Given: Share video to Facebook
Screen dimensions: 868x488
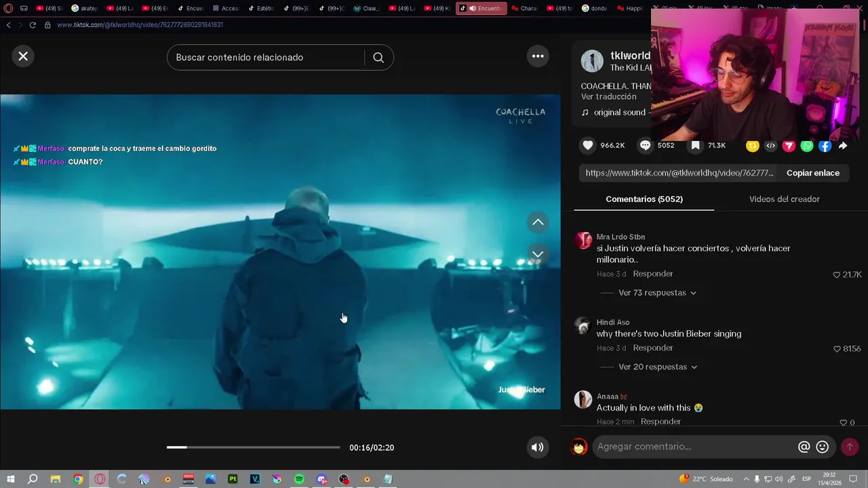Looking at the screenshot, I should (825, 146).
